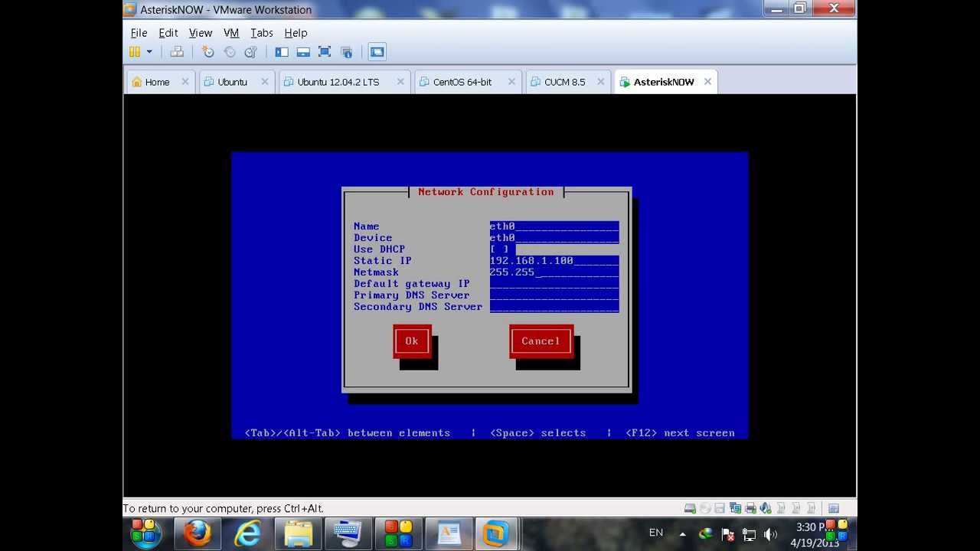Click the printer status bar icon
This screenshot has height=551, width=980.
click(751, 508)
